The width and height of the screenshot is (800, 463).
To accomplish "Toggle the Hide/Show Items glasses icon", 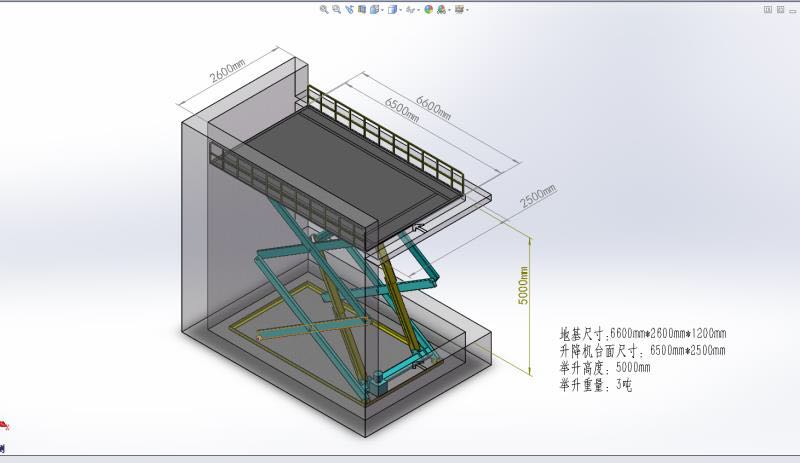I will pos(410,9).
